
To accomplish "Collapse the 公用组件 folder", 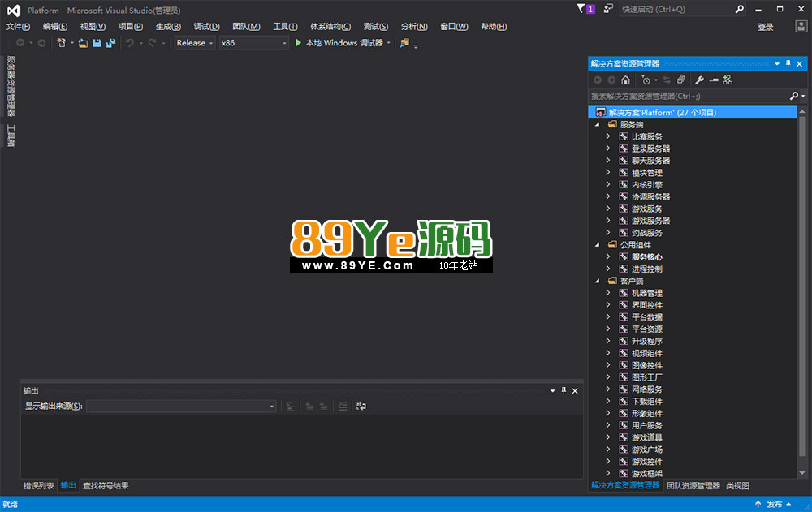I will (x=597, y=245).
